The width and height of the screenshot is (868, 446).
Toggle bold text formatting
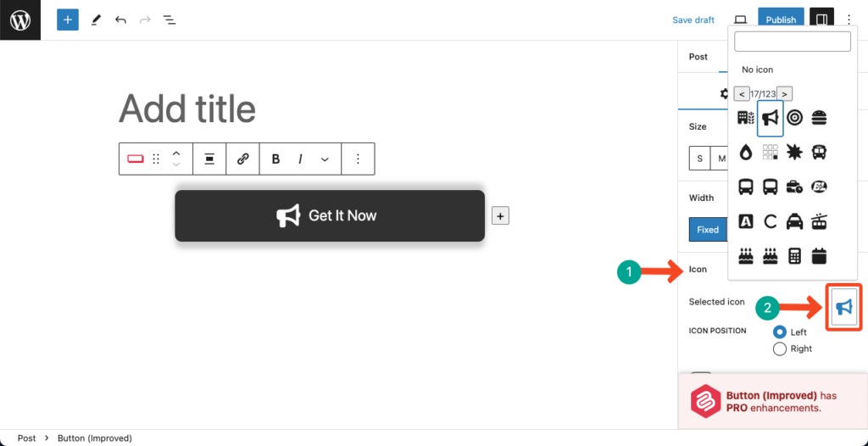(x=275, y=159)
